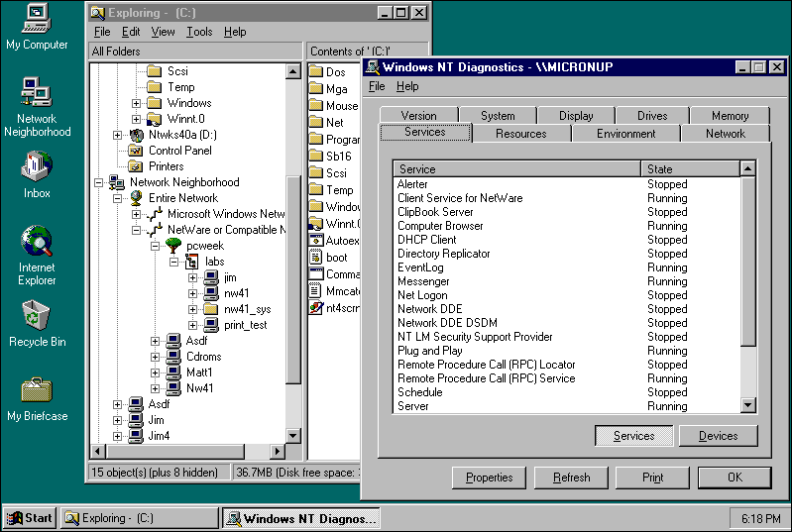792x532 pixels.
Task: Click folder tree horizontal scroll right arrow
Action: click(277, 451)
